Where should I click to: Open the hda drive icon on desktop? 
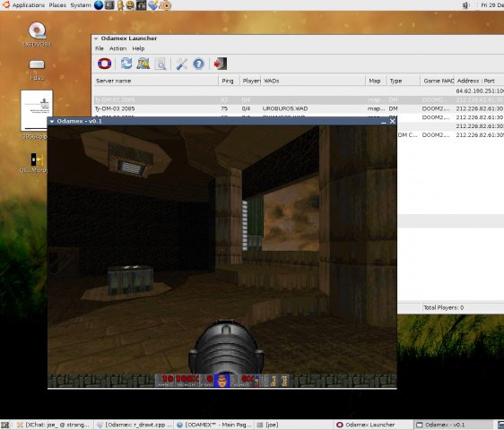[x=37, y=64]
